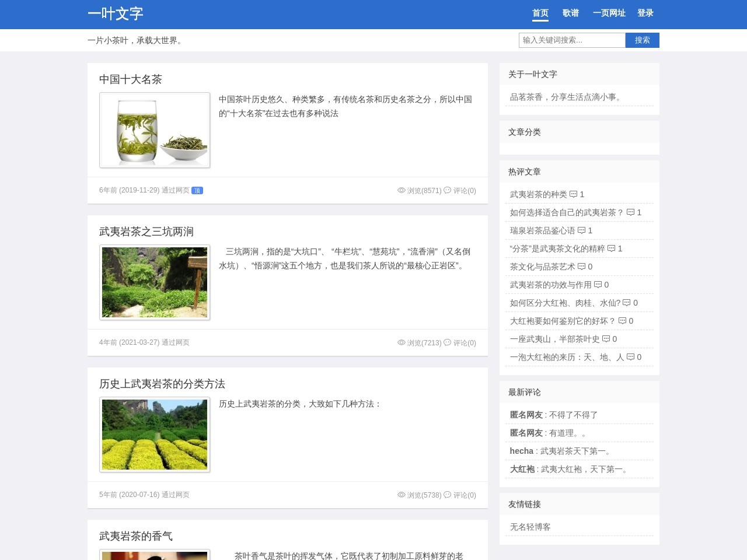Open comments via bubble icon on 中国十大名茶
747x560 pixels.
pos(447,190)
